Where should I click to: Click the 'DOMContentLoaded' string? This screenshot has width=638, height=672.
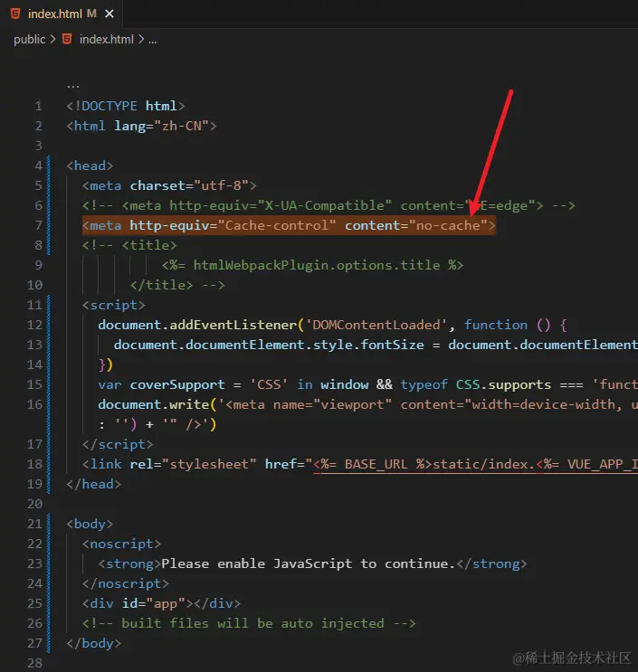tap(376, 325)
